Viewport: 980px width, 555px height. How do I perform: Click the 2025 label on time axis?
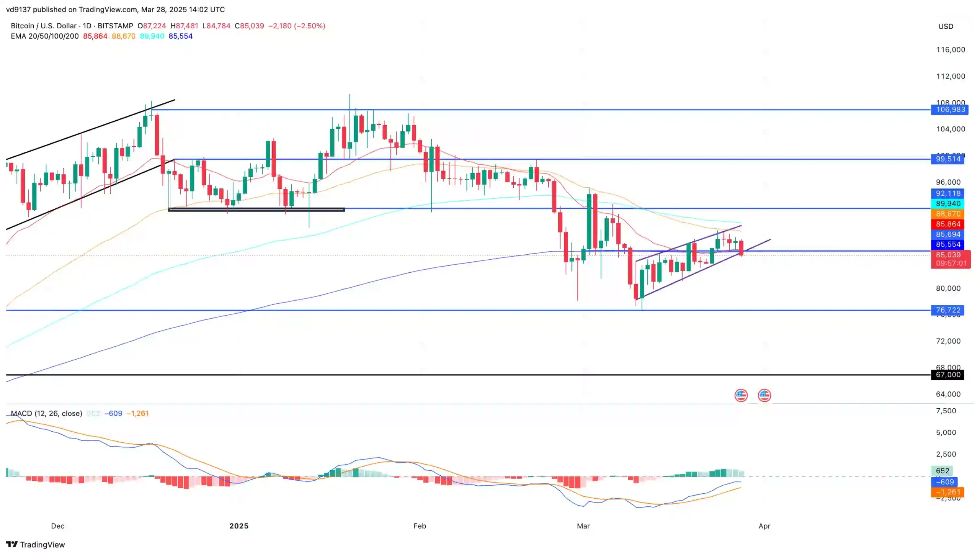(x=239, y=526)
